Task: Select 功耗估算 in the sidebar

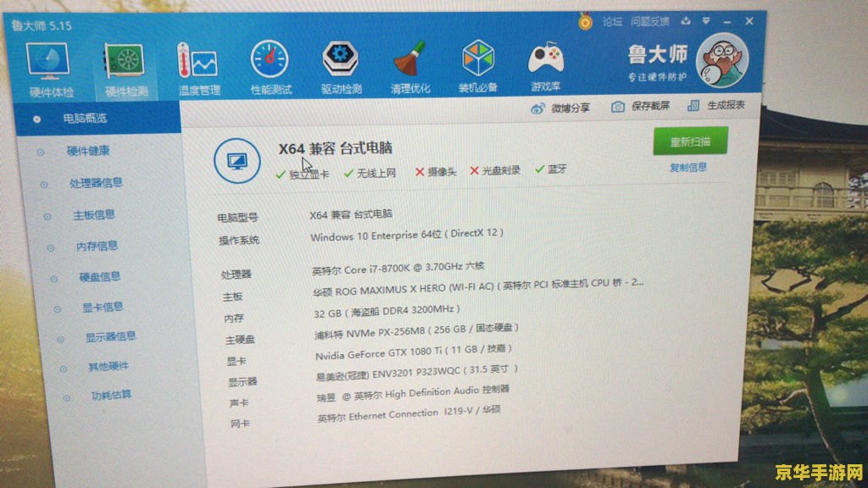Action: [x=111, y=395]
